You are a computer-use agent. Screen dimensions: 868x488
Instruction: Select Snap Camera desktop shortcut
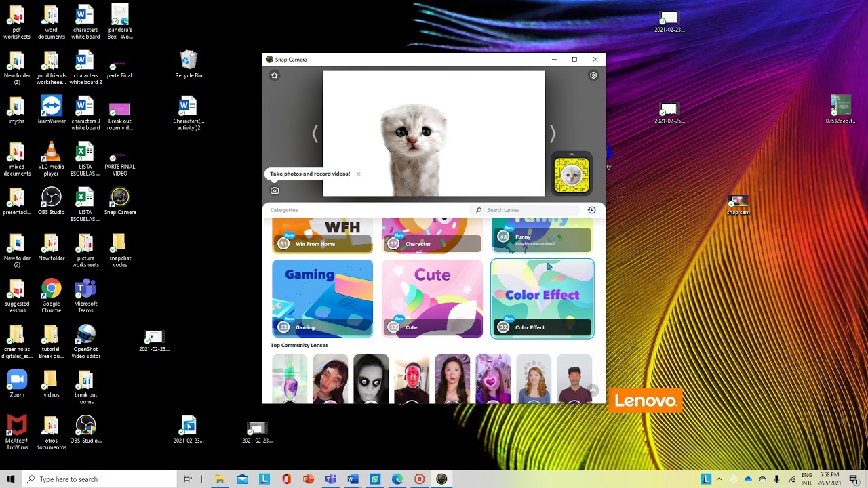pos(120,201)
